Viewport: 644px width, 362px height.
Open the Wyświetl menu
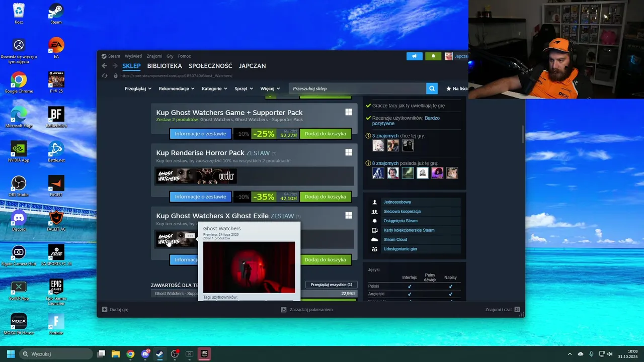pos(133,56)
